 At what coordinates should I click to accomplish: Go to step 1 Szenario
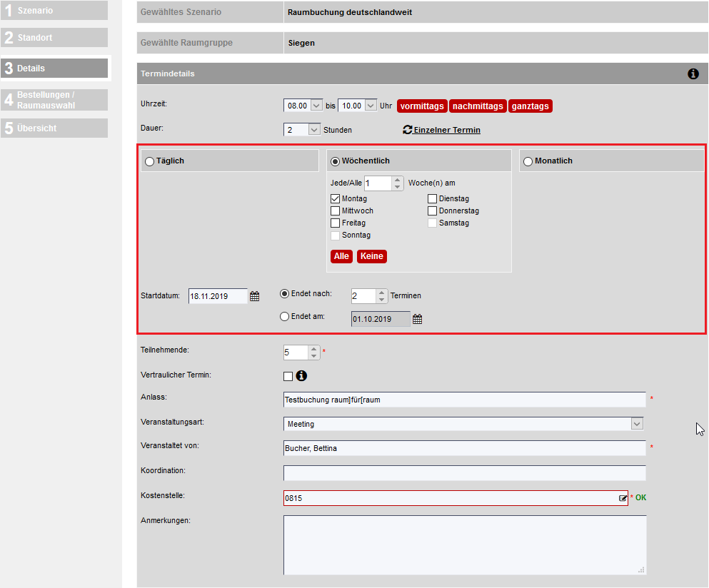point(54,11)
